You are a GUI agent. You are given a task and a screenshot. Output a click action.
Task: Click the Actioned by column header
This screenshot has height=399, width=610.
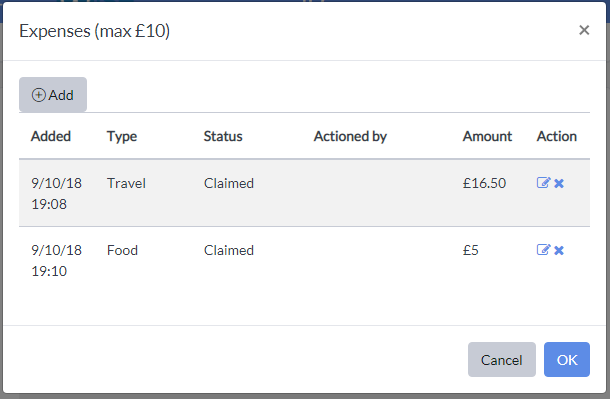(x=351, y=136)
